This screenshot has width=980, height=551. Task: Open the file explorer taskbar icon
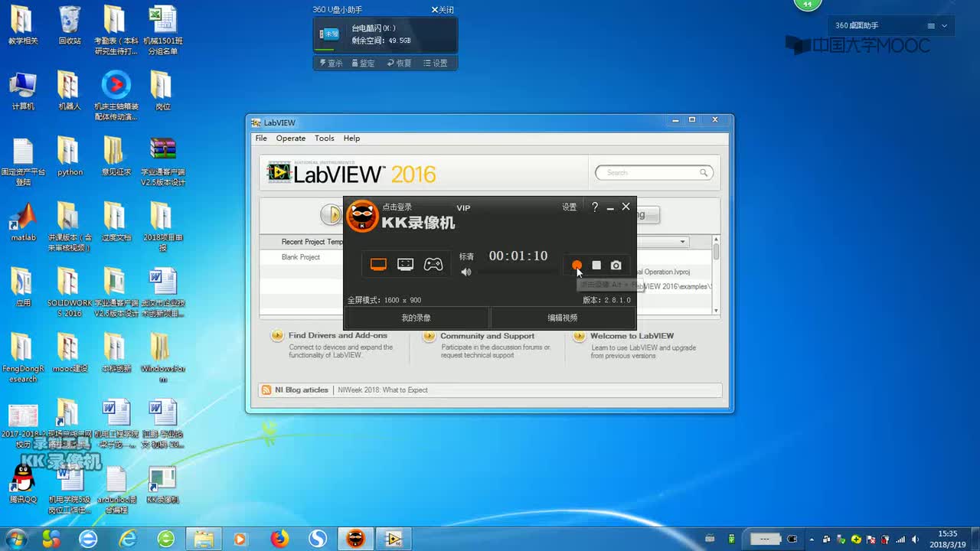[204, 539]
